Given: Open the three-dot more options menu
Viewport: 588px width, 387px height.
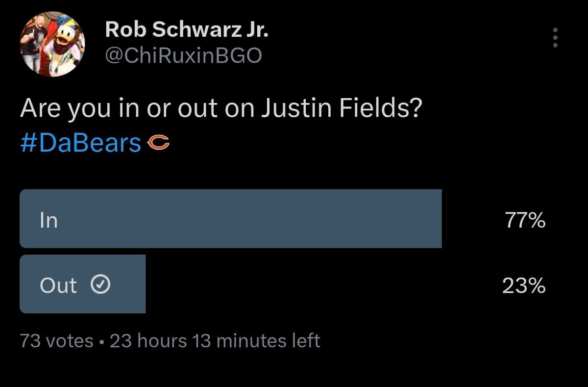Looking at the screenshot, I should point(555,37).
